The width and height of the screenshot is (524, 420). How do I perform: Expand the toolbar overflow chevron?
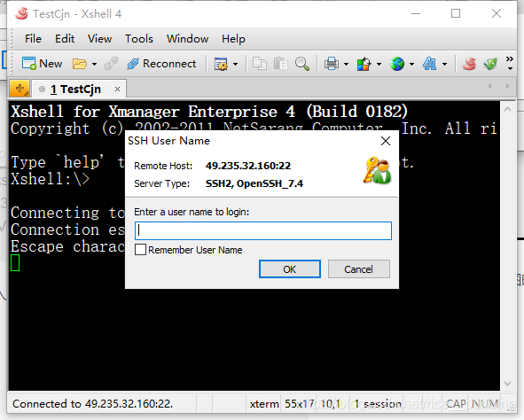pos(509,63)
